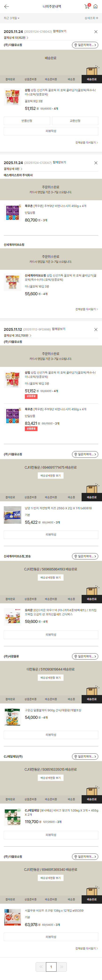Open the 남양 드빈치 cheese product thumbnail
102x980 pixels.
(x=13, y=515)
